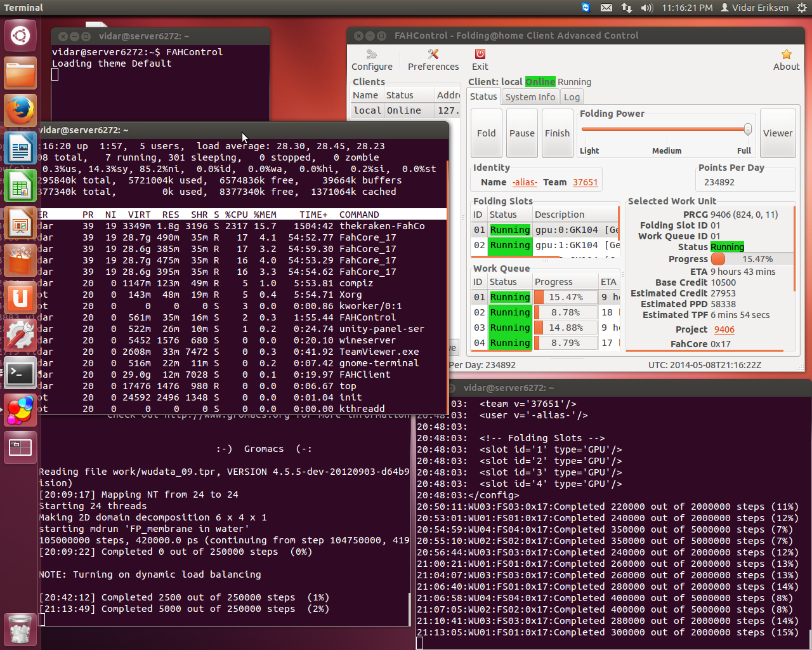Screen dimensions: 812x650
Task: Open Preferences in FAHControl toolbar
Action: click(x=433, y=60)
